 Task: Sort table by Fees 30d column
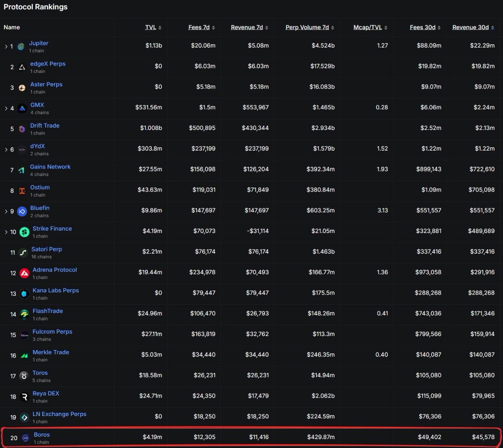pyautogui.click(x=425, y=27)
